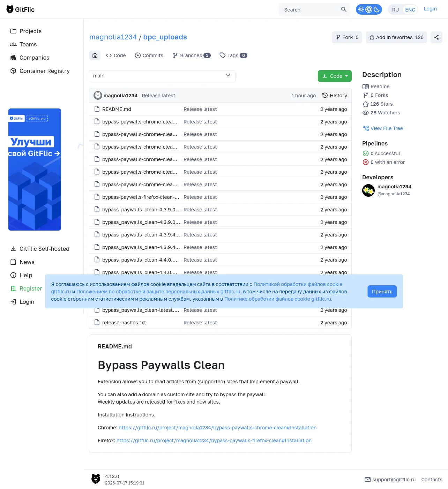The width and height of the screenshot is (448, 489).
Task: Open the bypass-paywalls-firefox-clean file
Action: coord(141,197)
